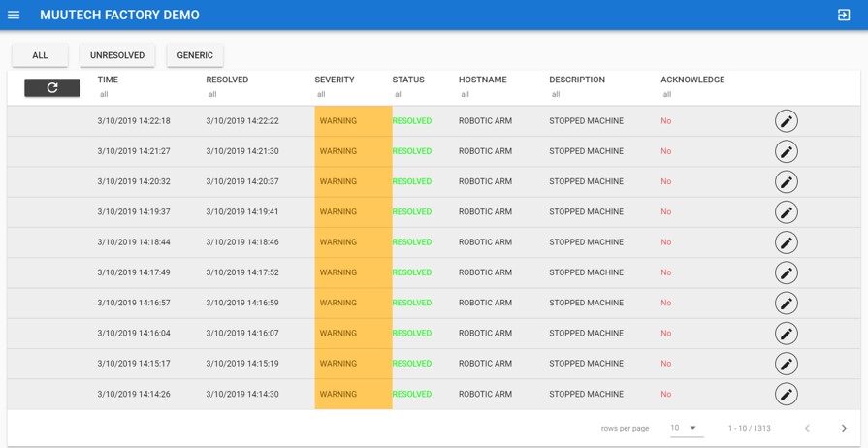Click ROBOTIC ARM in 14:15:17 row
The height and width of the screenshot is (448, 868).
click(485, 364)
